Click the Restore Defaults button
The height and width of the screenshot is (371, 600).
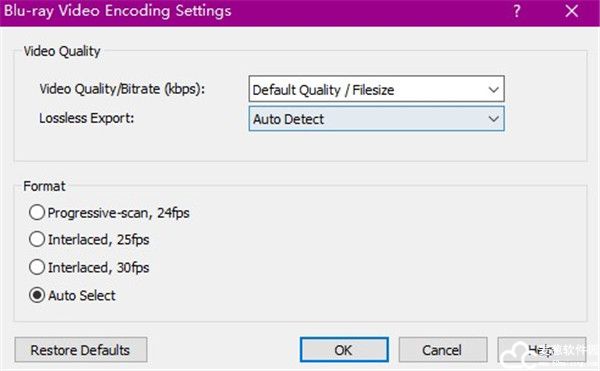click(81, 350)
